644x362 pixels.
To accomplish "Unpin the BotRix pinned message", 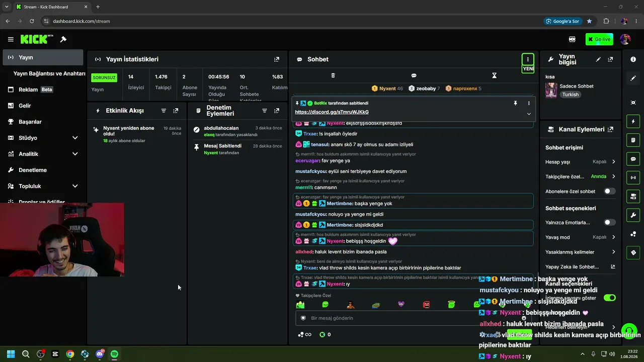I will coord(515,103).
